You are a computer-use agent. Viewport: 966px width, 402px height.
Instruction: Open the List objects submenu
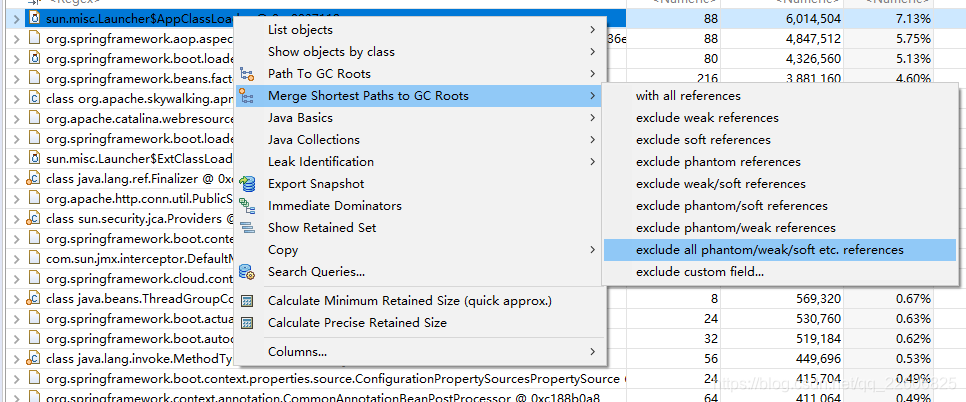[x=420, y=30]
